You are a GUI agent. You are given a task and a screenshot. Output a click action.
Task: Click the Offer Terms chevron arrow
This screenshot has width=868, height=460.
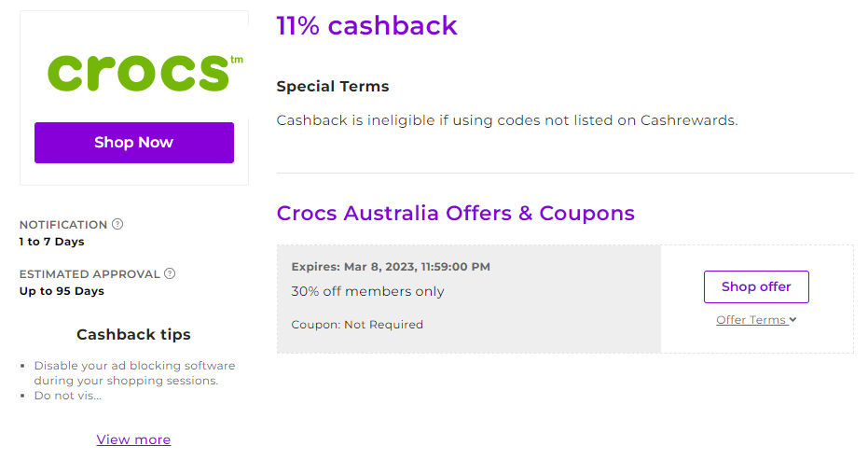(792, 320)
